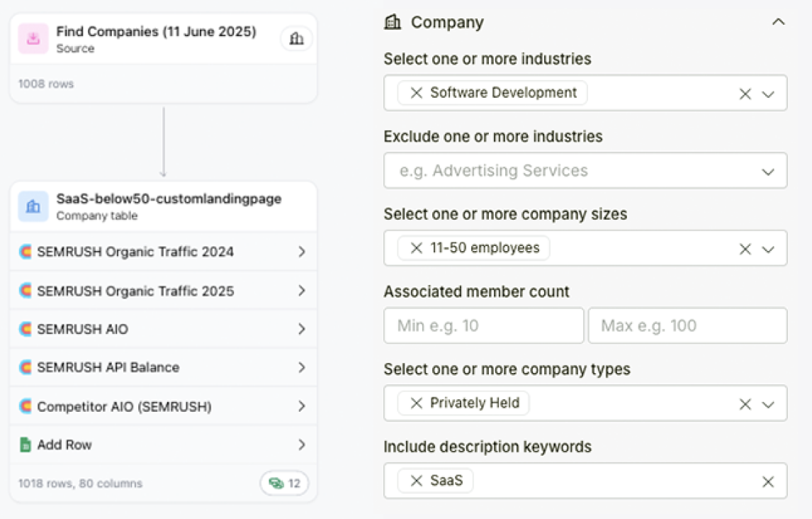Click the SEMRUSH API Balance icon

tap(25, 367)
